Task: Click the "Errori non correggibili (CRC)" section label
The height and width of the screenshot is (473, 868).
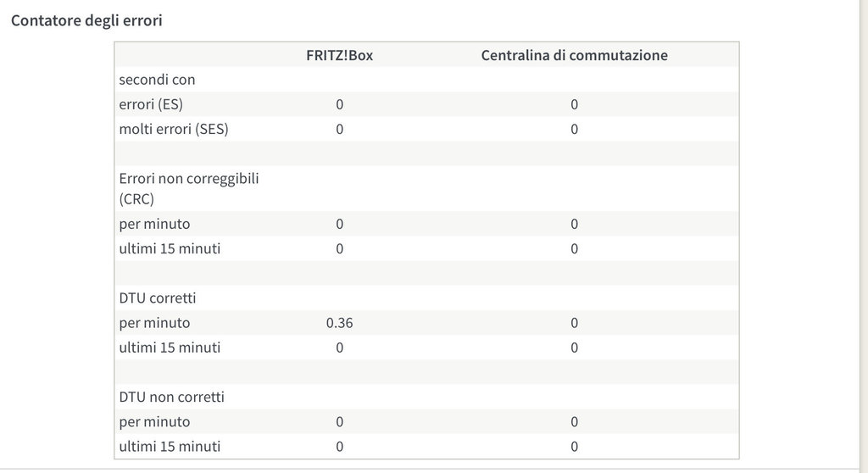Action: pos(188,188)
